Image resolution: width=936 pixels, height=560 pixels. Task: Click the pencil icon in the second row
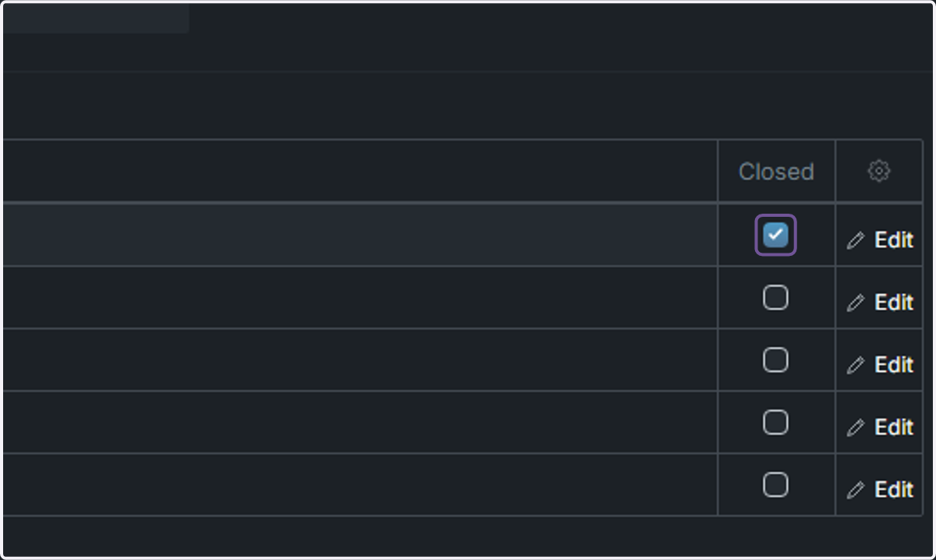pyautogui.click(x=856, y=303)
